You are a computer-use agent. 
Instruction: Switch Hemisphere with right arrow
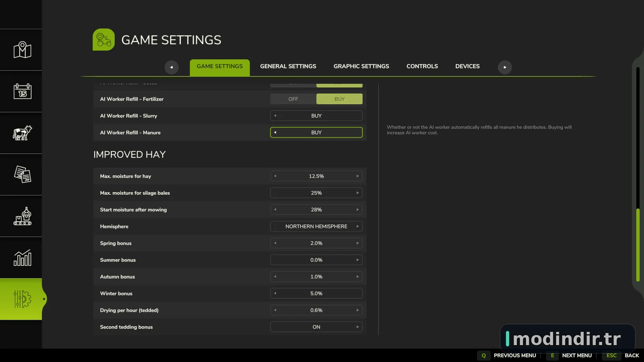pos(357,226)
